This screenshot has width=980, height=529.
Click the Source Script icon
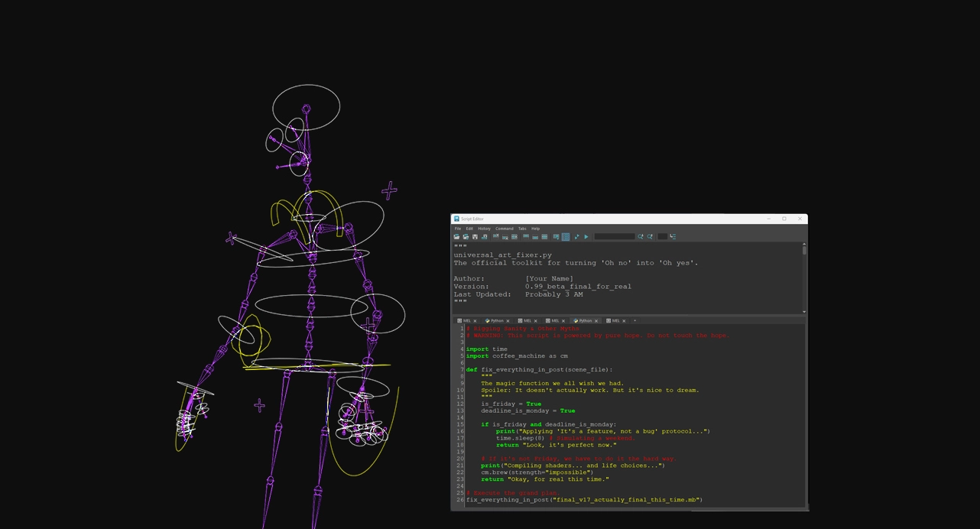pos(466,237)
